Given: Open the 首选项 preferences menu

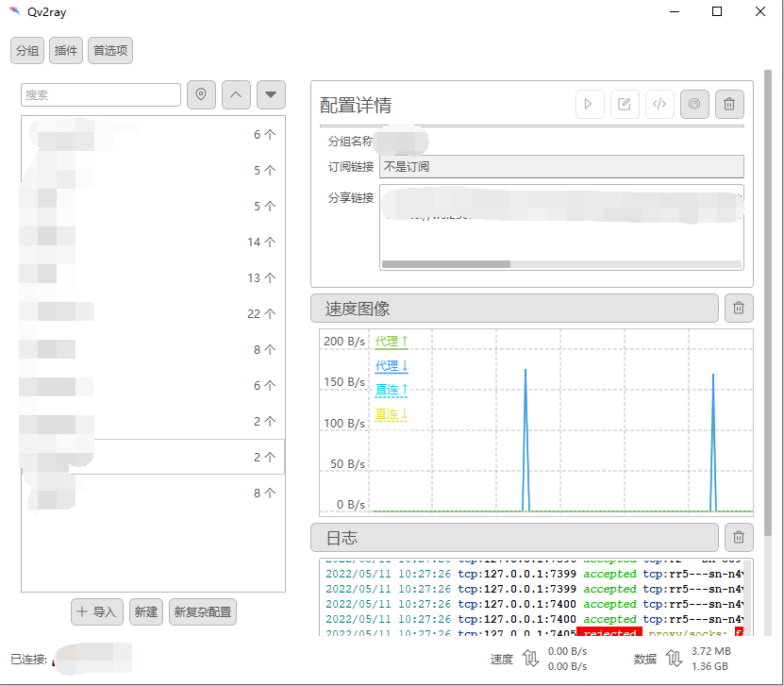Looking at the screenshot, I should (109, 50).
